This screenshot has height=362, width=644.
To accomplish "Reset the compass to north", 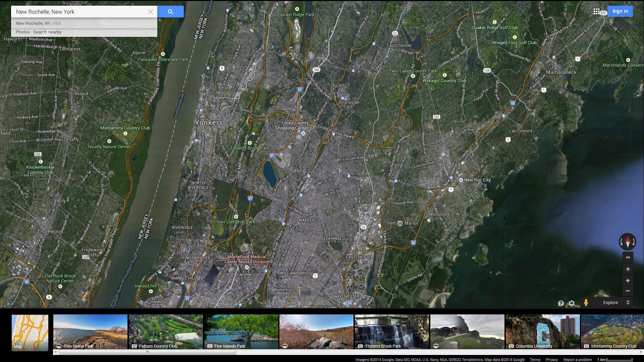I will (628, 242).
